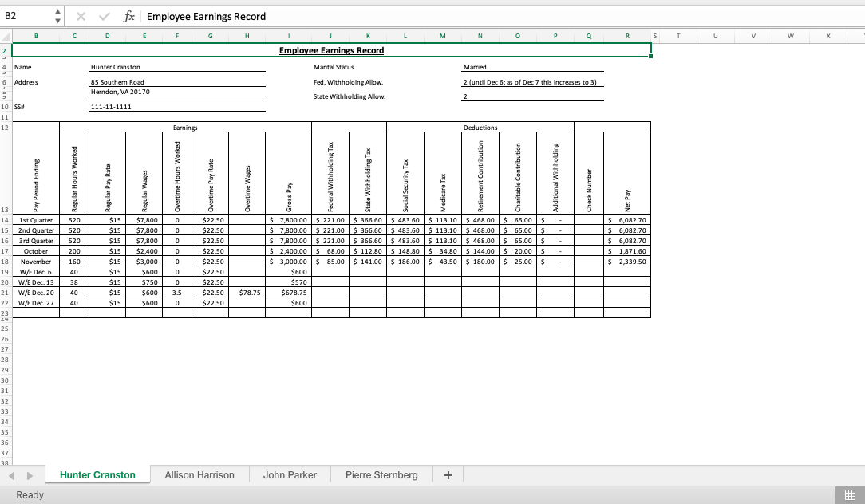Select row 14 header
This screenshot has width=865, height=504.
(6, 220)
